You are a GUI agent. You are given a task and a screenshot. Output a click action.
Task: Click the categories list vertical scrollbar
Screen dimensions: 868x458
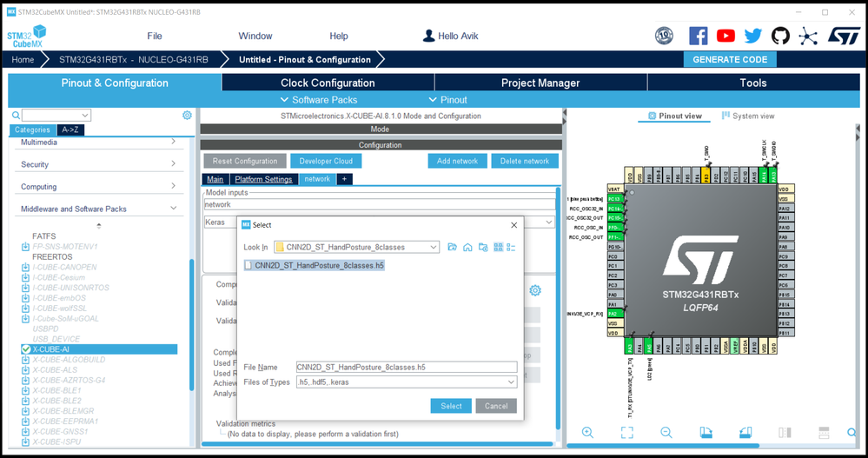point(192,325)
